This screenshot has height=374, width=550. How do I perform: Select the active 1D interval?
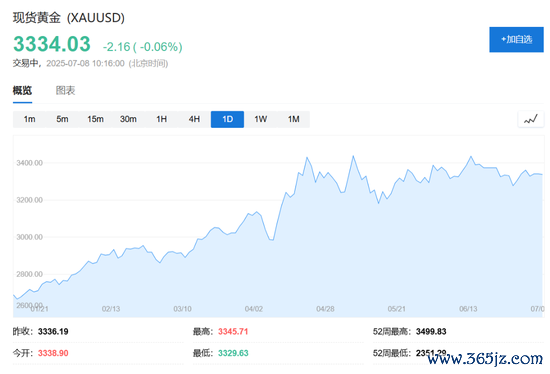pos(227,119)
